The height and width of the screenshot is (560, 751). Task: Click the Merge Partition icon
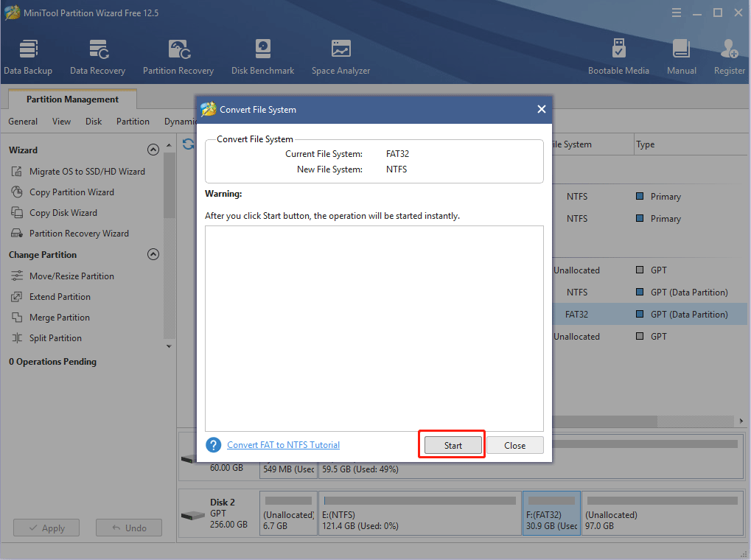[17, 317]
